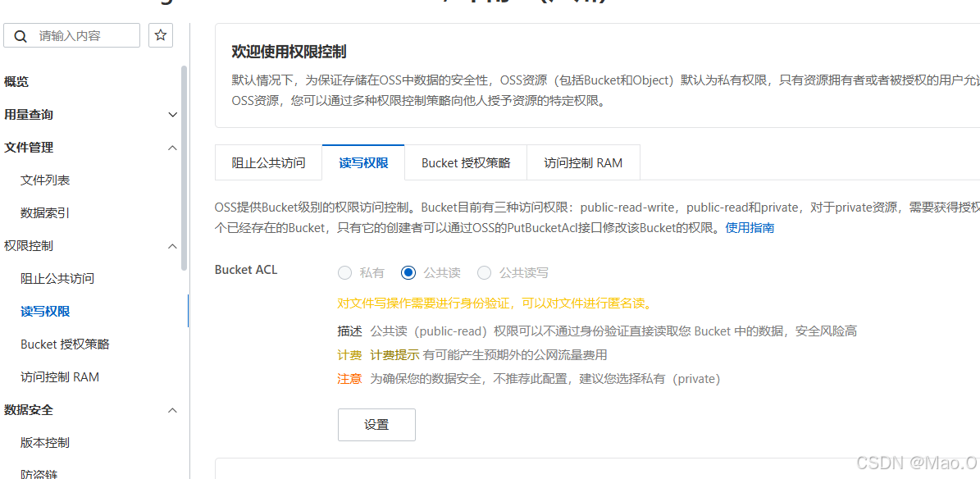
Task: Click the Bucket ACL label
Action: tap(246, 270)
